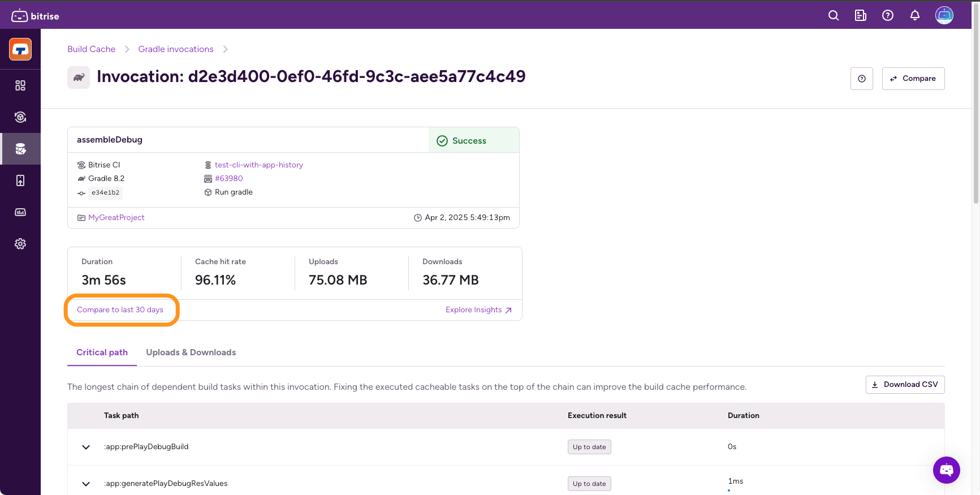Open the help question mark icon
Screen dimensions: 980x495
point(887,16)
